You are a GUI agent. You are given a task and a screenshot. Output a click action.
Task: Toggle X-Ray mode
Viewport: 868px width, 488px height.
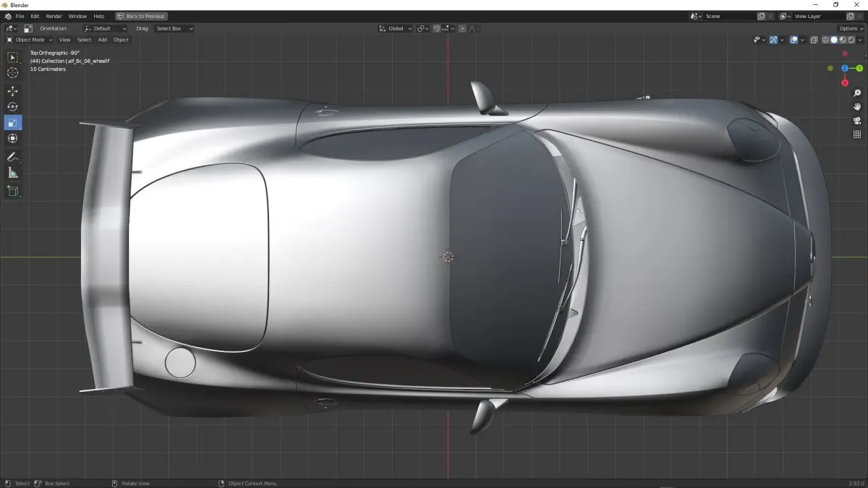[x=814, y=40]
